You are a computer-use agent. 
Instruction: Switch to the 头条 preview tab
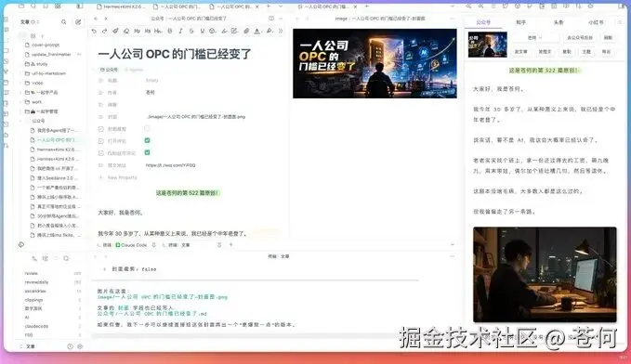[x=559, y=22]
